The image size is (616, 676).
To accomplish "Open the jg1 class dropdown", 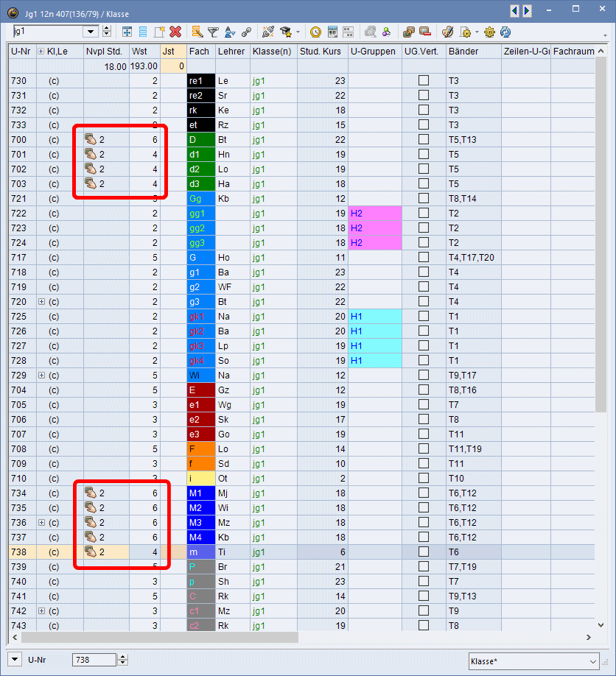I will click(x=91, y=32).
